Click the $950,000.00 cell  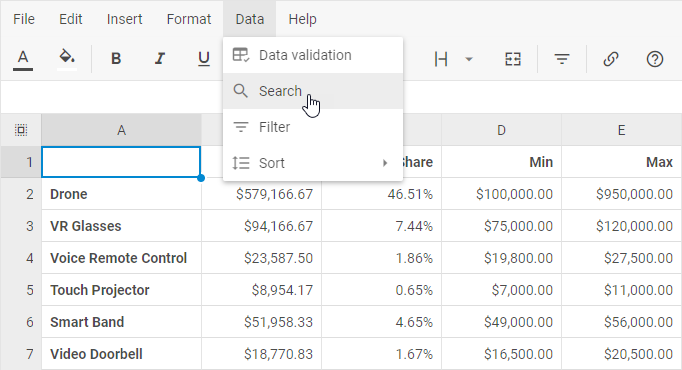point(622,194)
